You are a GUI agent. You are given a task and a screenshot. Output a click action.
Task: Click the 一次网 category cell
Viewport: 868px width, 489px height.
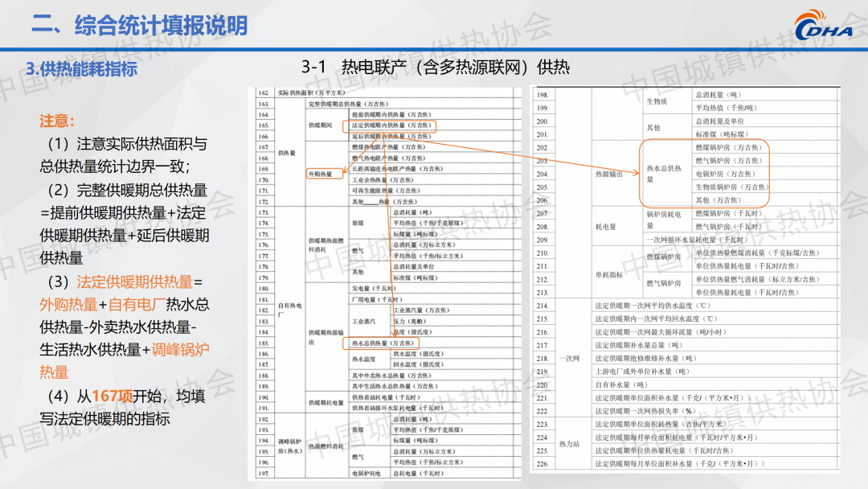click(569, 358)
